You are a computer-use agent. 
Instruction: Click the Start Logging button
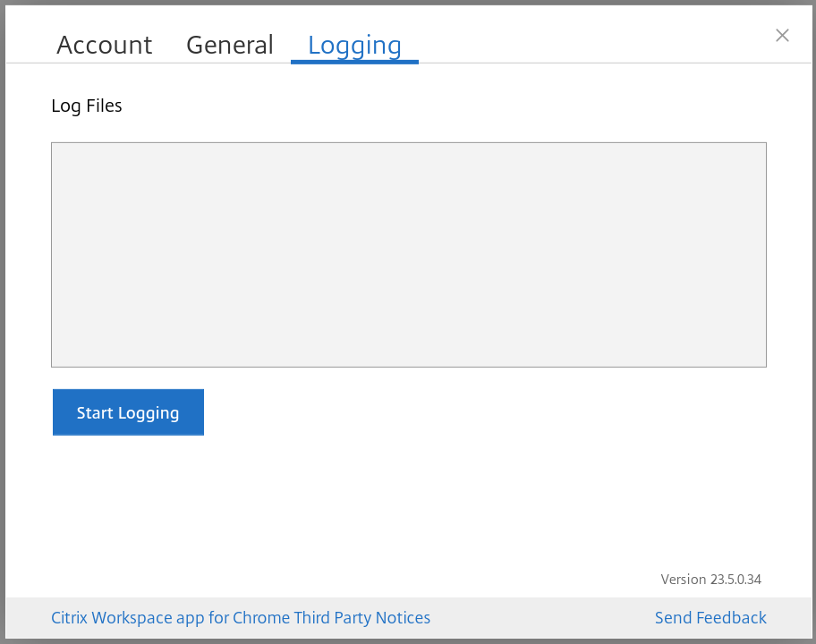click(x=128, y=412)
